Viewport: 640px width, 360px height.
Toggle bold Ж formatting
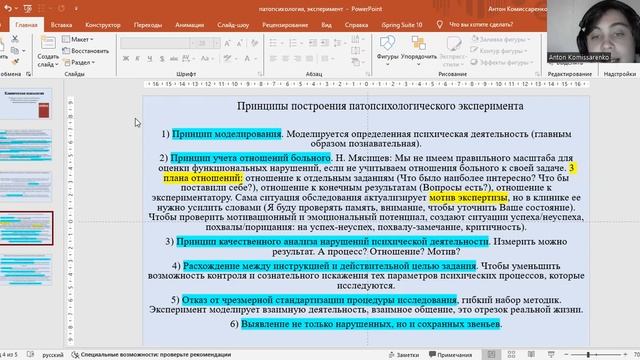(x=126, y=59)
